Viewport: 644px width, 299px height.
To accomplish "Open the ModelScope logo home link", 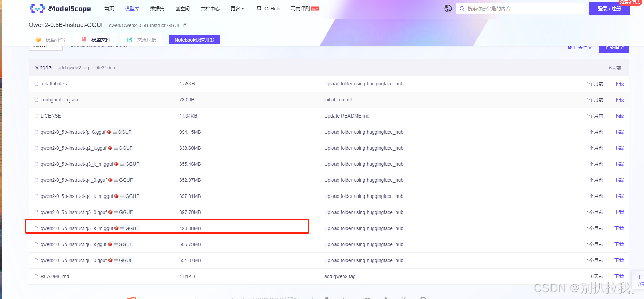I will click(60, 9).
